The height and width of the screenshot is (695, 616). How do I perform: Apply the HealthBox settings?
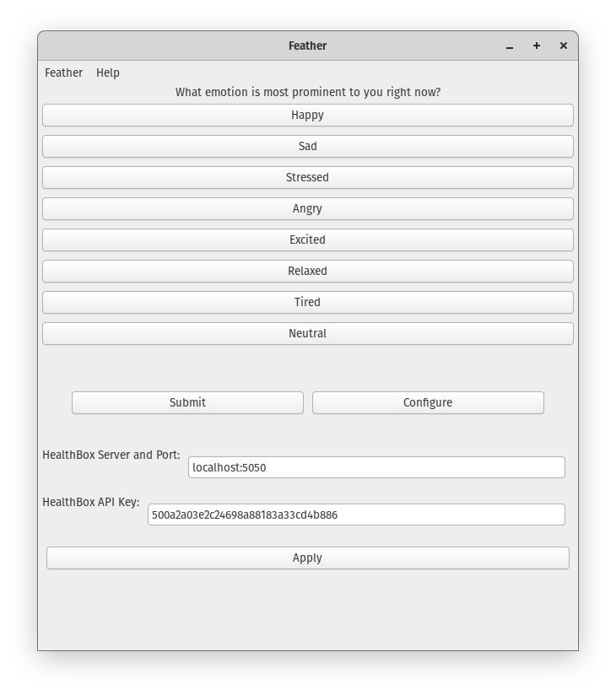pyautogui.click(x=307, y=558)
